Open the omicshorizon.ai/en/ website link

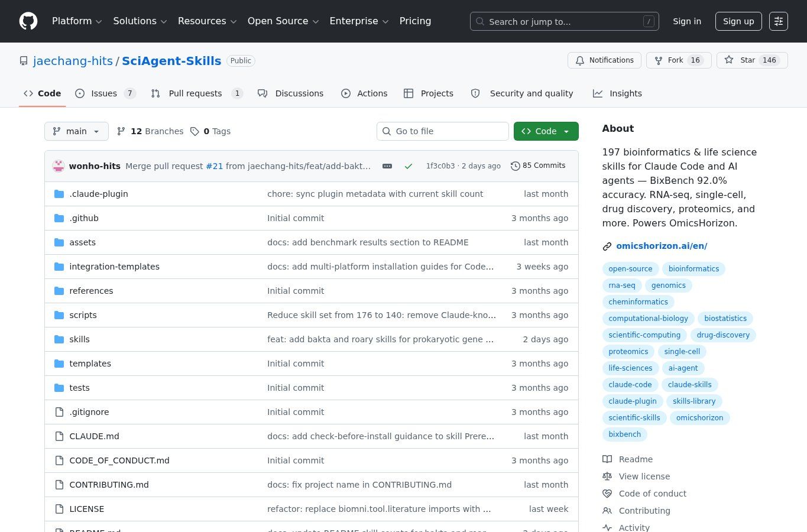(x=662, y=246)
